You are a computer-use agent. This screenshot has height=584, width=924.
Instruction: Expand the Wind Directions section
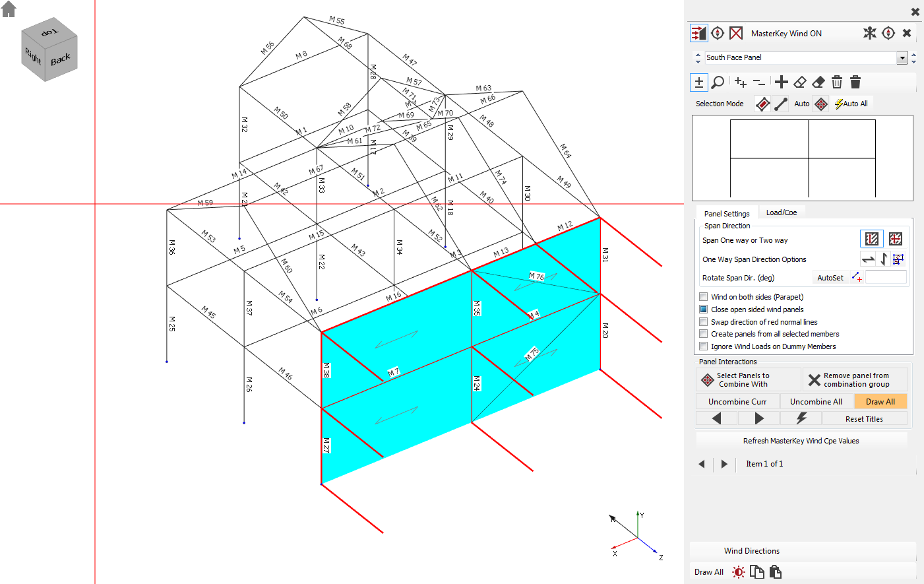pos(752,551)
